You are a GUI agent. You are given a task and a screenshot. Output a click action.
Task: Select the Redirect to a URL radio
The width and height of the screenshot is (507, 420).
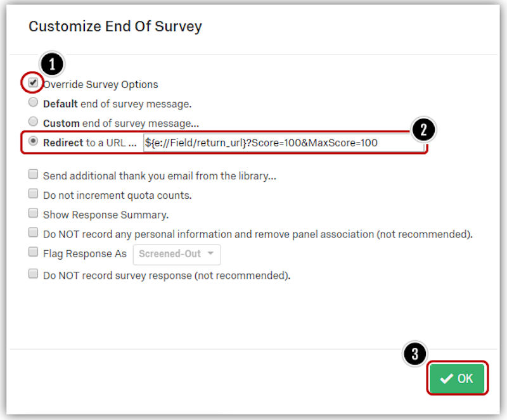click(x=33, y=142)
